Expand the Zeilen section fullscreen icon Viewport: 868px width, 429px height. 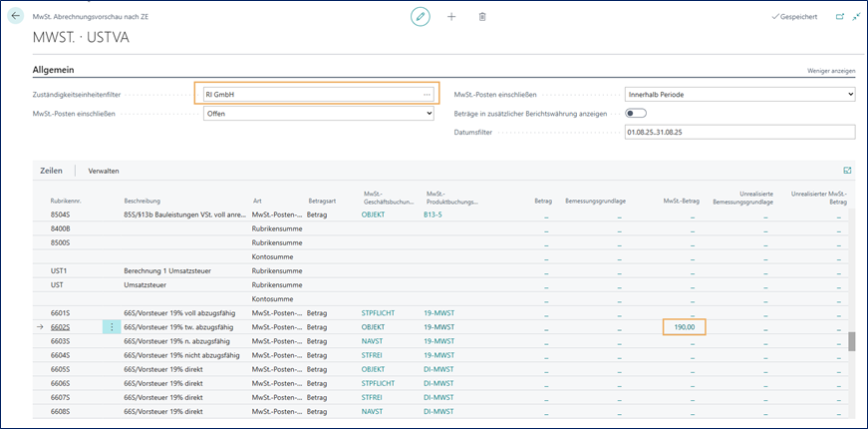pyautogui.click(x=847, y=171)
